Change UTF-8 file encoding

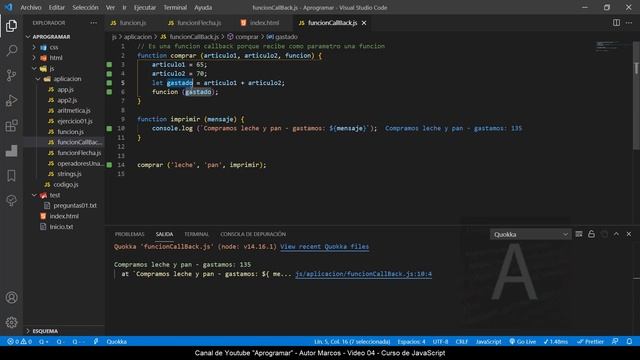click(440, 342)
